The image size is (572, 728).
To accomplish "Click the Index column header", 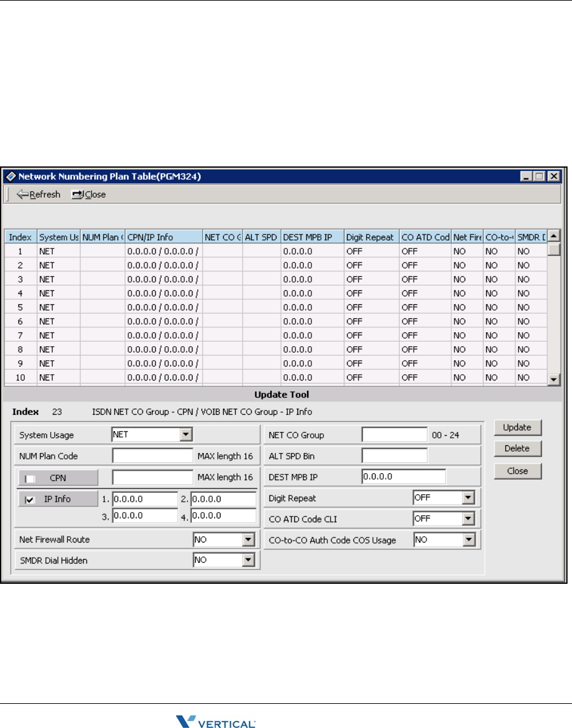I will [20, 237].
